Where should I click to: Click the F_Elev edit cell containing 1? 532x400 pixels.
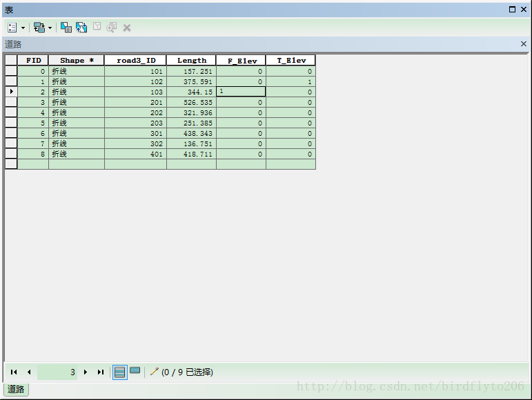pos(241,92)
